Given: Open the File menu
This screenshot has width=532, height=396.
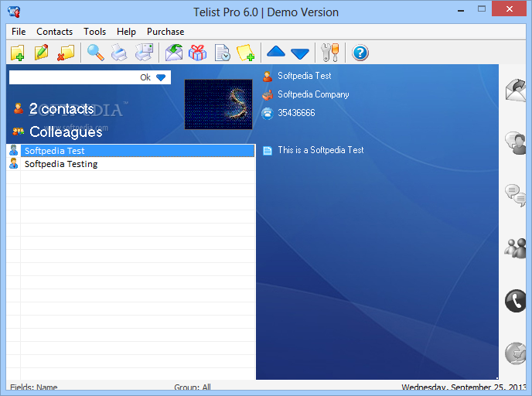Looking at the screenshot, I should coord(19,32).
